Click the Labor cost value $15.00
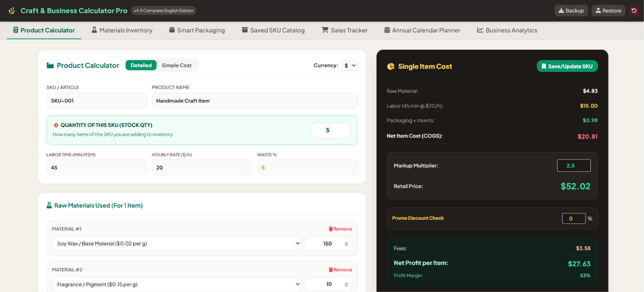644x292 pixels. pyautogui.click(x=589, y=106)
